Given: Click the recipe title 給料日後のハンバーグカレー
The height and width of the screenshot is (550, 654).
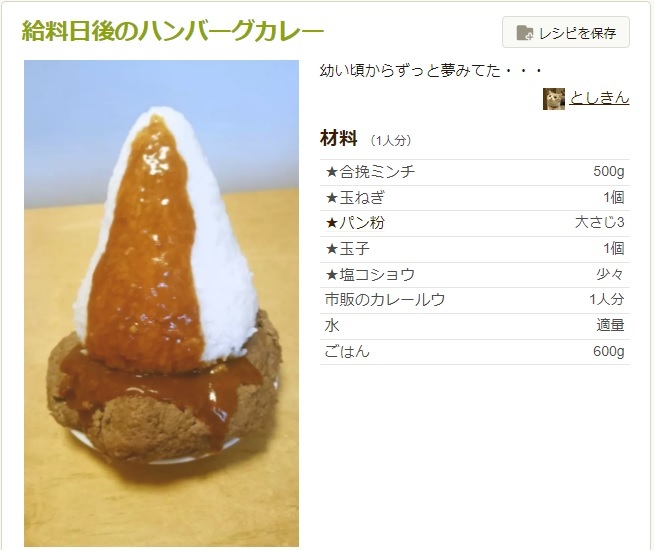Looking at the screenshot, I should 173,31.
